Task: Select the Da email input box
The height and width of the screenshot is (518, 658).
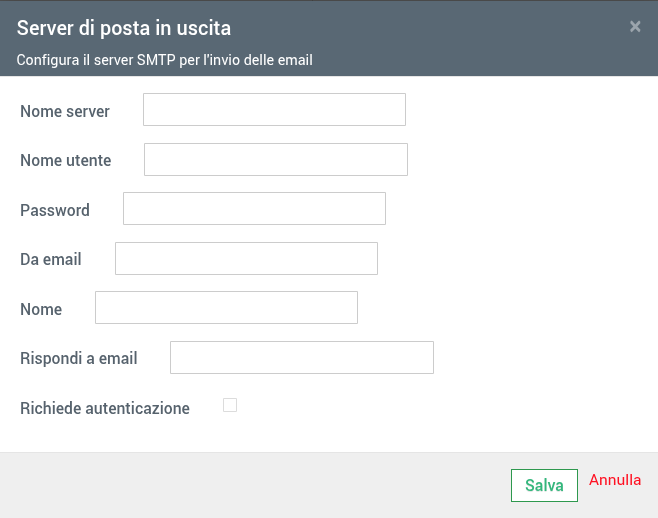Action: coord(246,258)
